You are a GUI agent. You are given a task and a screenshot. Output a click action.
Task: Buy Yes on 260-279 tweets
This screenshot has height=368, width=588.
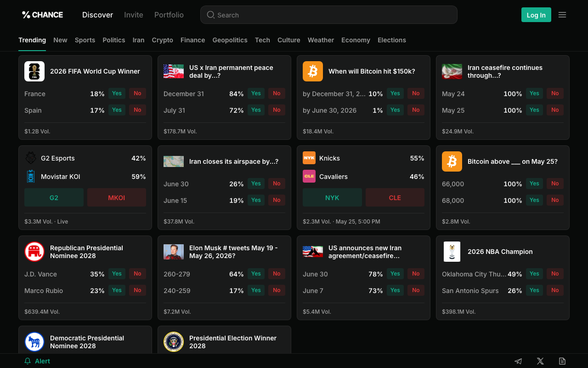(256, 274)
